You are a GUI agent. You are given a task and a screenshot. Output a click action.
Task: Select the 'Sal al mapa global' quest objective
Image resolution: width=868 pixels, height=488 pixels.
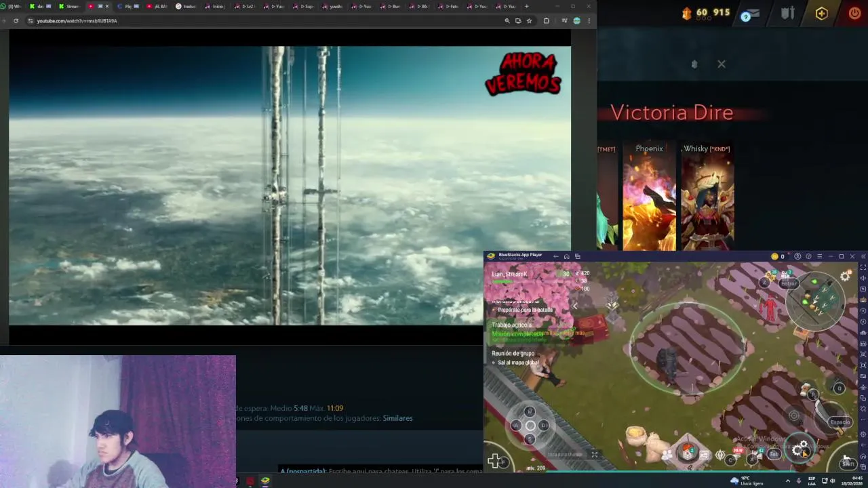(x=518, y=363)
